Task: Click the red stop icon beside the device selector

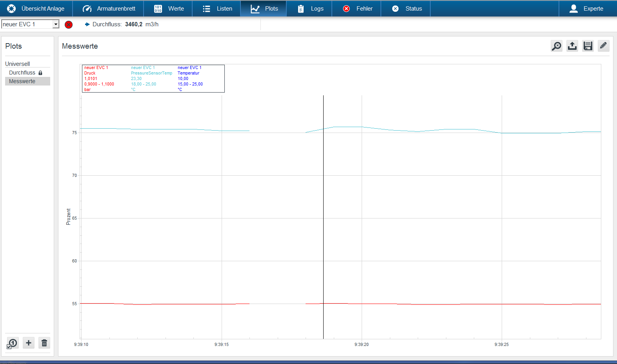Action: pos(69,25)
